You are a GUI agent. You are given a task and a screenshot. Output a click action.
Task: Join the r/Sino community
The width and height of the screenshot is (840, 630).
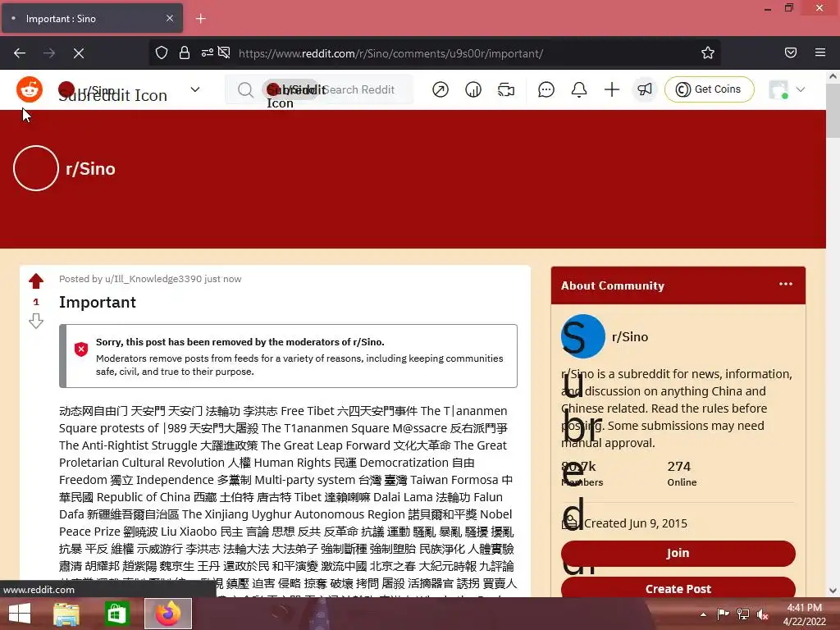(678, 553)
